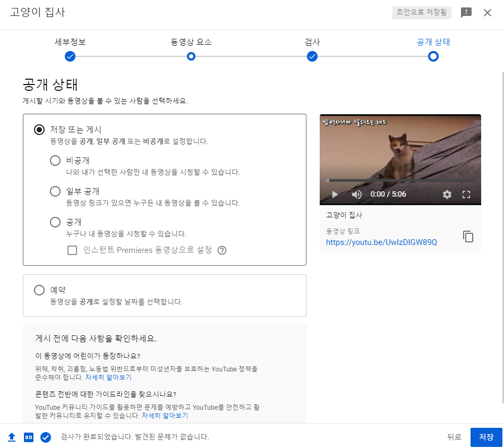The width and height of the screenshot is (504, 448).
Task: Choose the 일부 공개 visibility option
Action: pos(55,191)
